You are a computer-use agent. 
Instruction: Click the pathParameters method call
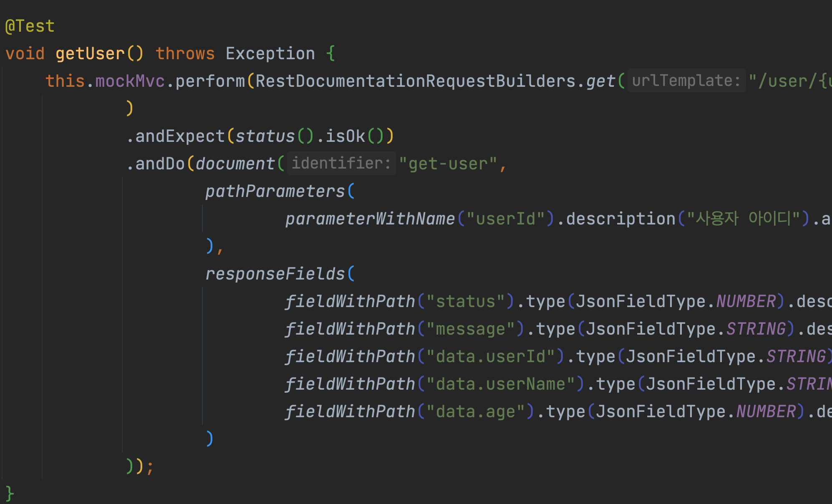click(x=275, y=191)
